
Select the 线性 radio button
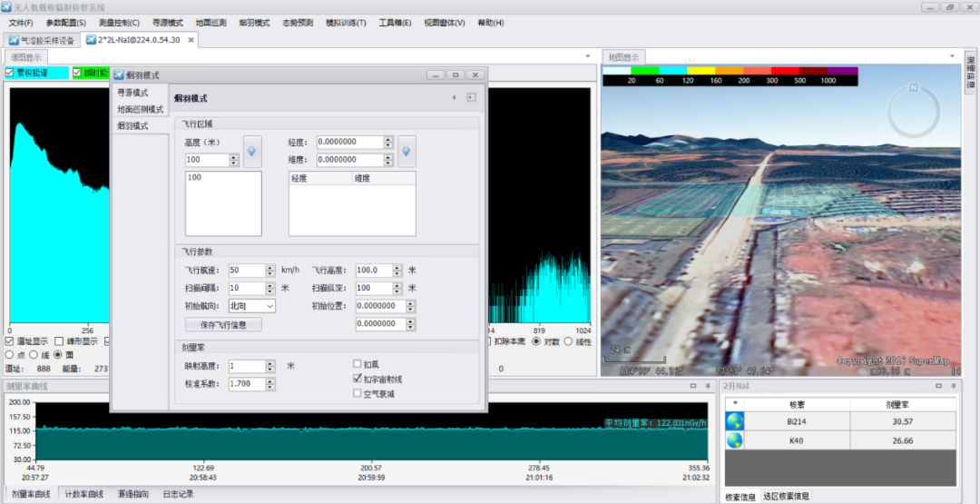[x=569, y=342]
